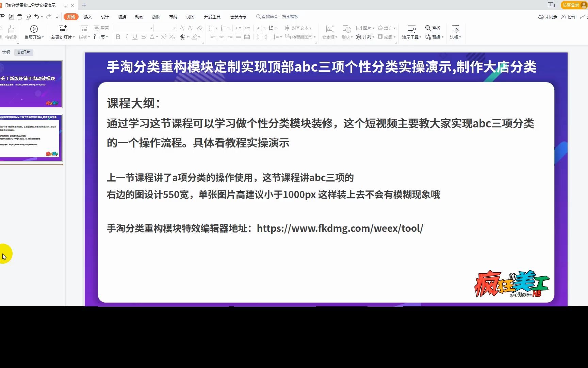Open the font size dropdown
Screen dimensions: 588x368
pyautogui.click(x=175, y=28)
